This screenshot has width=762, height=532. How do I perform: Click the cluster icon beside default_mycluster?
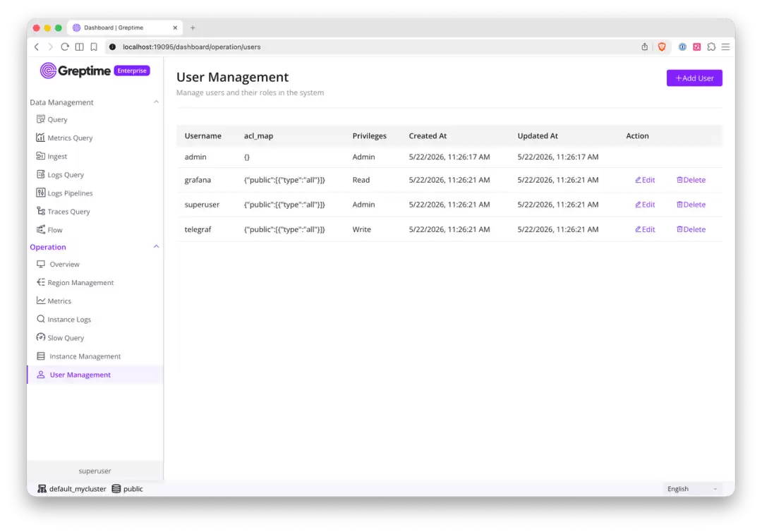click(42, 489)
